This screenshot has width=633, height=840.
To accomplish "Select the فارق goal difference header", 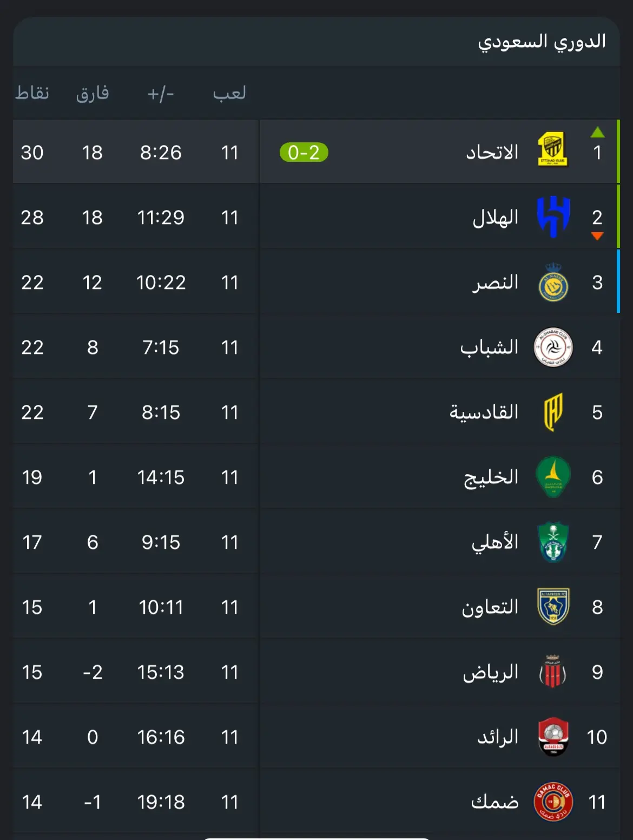I will click(x=93, y=93).
